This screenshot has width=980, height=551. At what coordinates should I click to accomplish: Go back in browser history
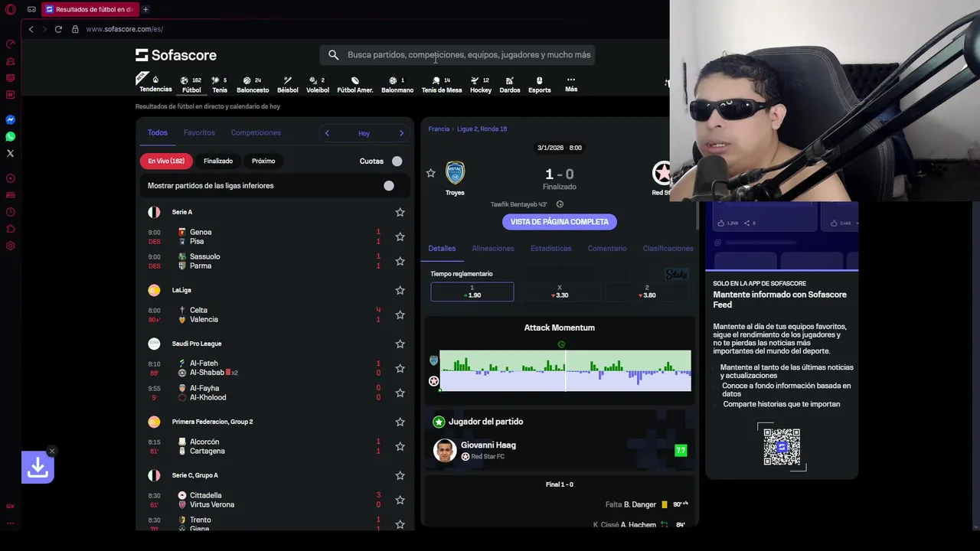31,29
